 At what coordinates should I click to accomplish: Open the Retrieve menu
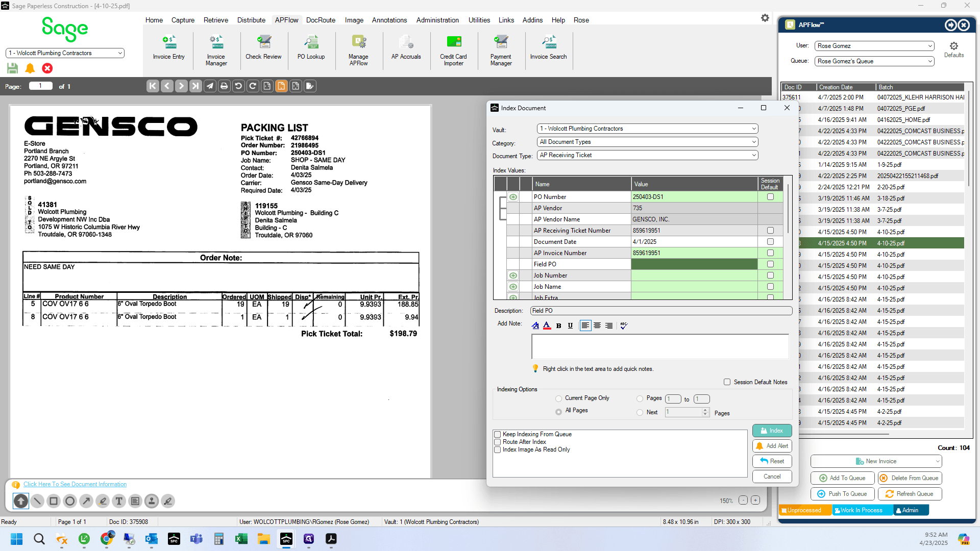coord(216,20)
